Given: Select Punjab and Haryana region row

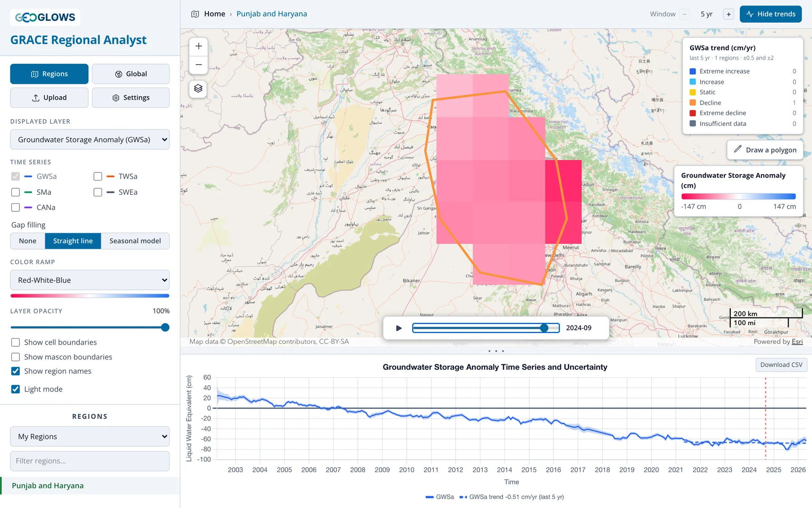Looking at the screenshot, I should tap(90, 486).
